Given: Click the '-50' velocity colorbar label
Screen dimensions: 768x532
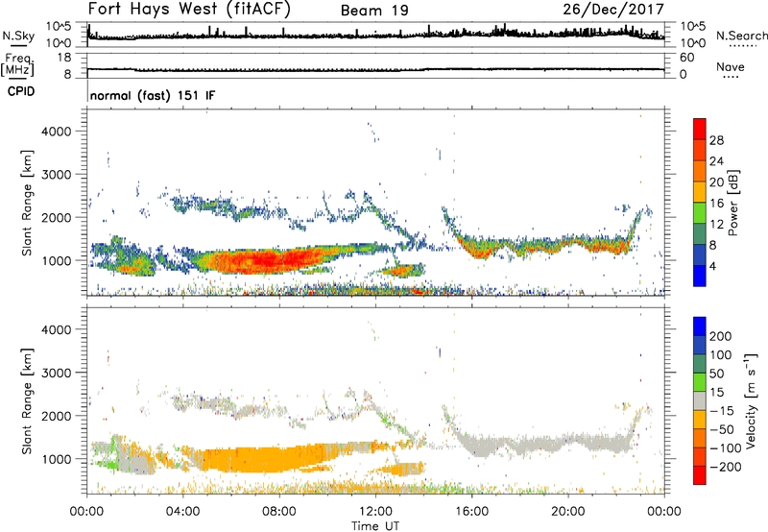Looking at the screenshot, I should [722, 429].
